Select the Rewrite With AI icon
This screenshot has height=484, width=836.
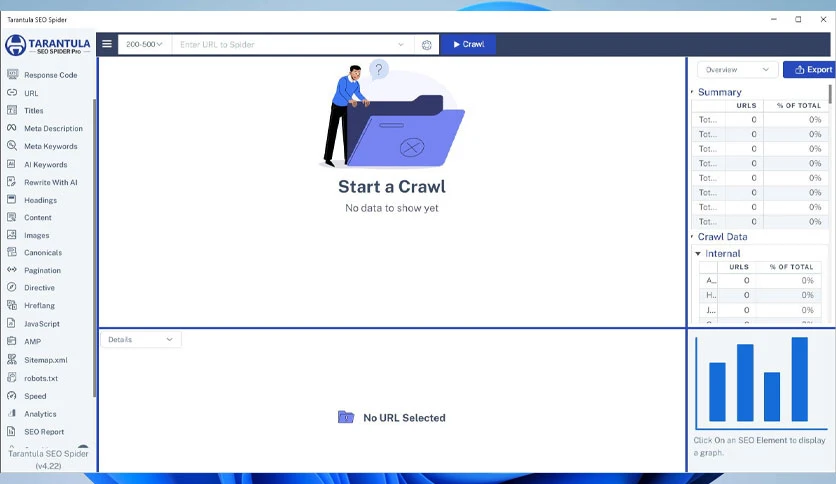12,182
